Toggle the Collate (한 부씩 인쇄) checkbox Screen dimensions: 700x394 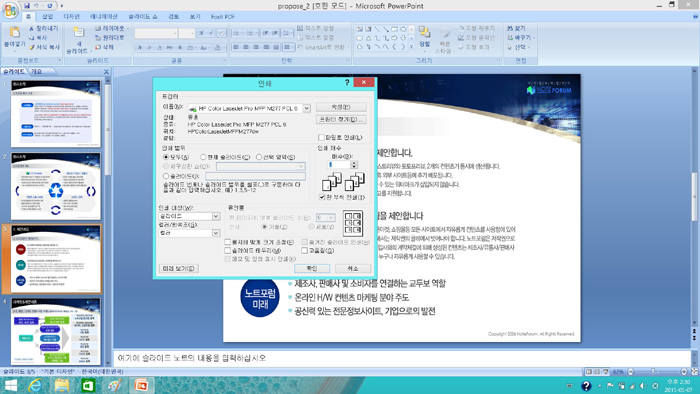coord(322,197)
